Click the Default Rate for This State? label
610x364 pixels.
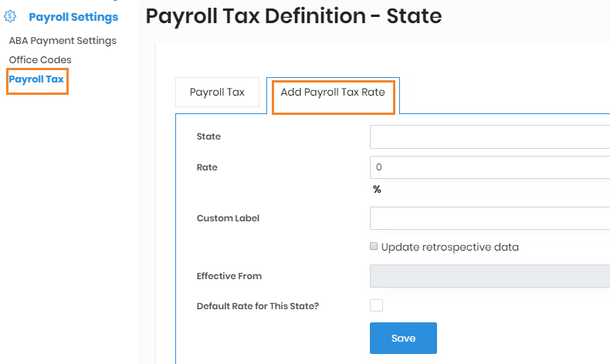(258, 306)
